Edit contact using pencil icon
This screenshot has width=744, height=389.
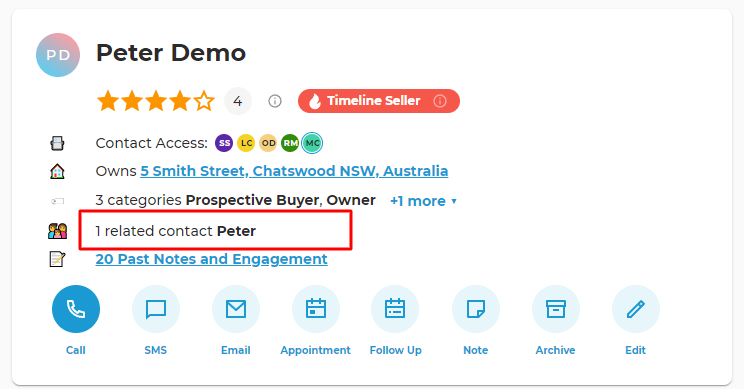636,309
